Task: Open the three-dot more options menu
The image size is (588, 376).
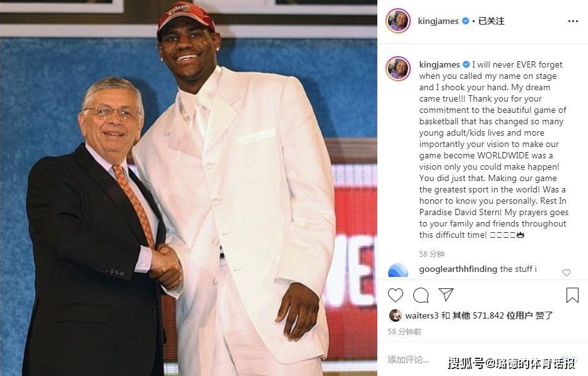Action: click(573, 21)
